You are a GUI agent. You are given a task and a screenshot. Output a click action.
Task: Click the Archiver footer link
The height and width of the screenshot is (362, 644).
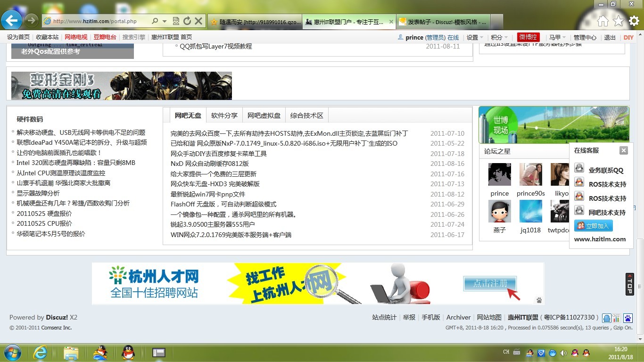pyautogui.click(x=458, y=317)
